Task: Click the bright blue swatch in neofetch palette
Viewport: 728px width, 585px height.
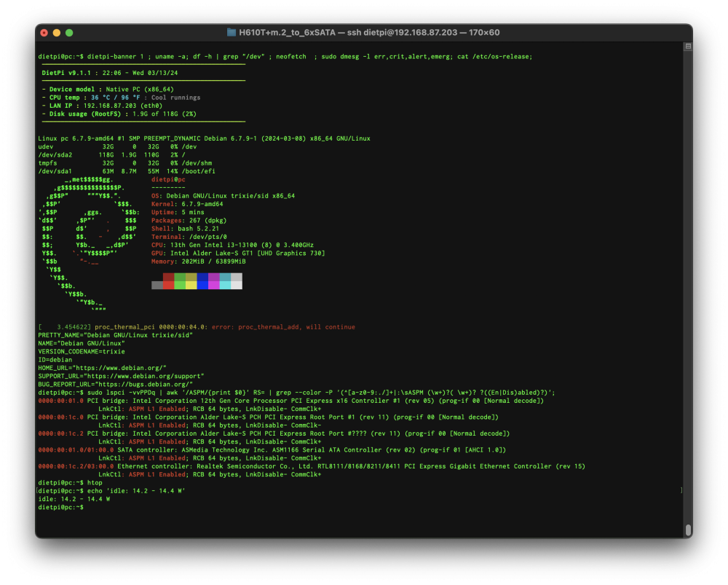Action: click(x=202, y=286)
